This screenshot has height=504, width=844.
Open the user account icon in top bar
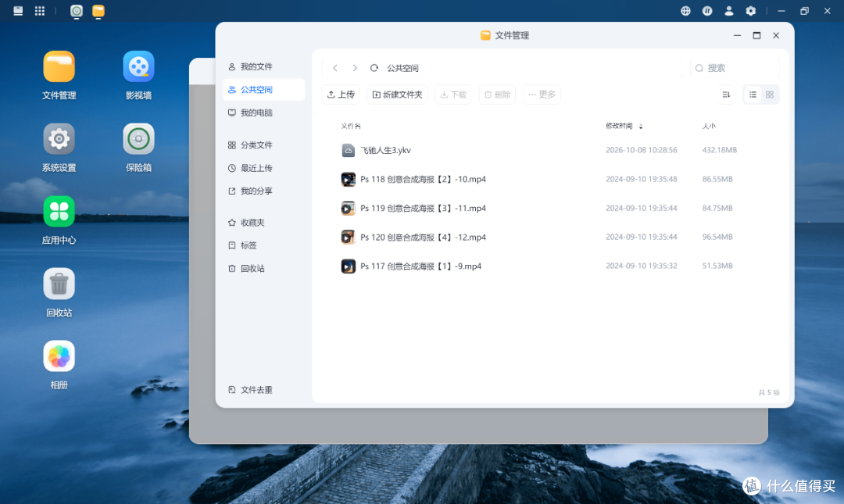[729, 11]
